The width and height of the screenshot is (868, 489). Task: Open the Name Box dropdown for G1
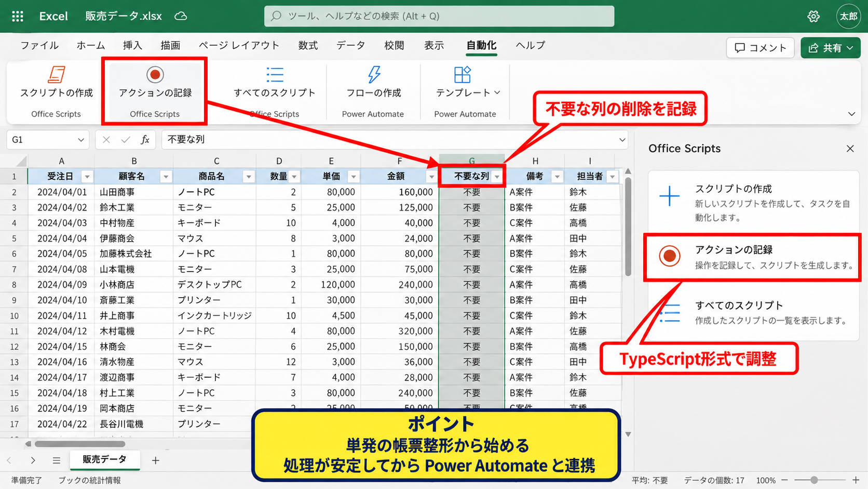pos(81,140)
